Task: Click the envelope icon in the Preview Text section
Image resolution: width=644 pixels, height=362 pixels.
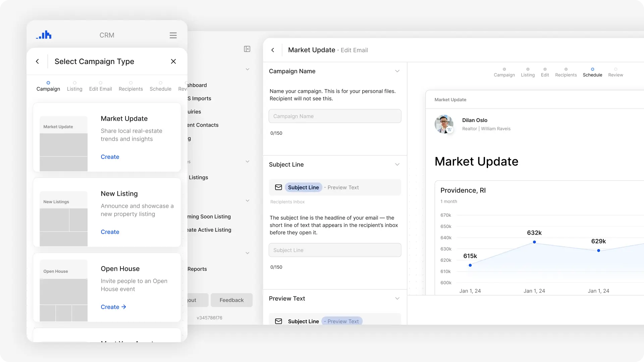Action: (278, 321)
